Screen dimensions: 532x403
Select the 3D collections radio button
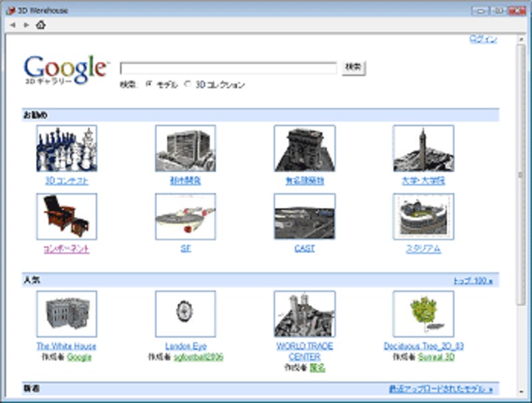click(188, 84)
